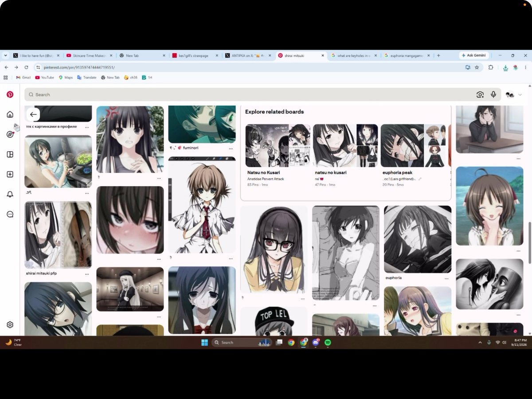
Task: Click the microphone voice search icon
Action: tap(493, 94)
